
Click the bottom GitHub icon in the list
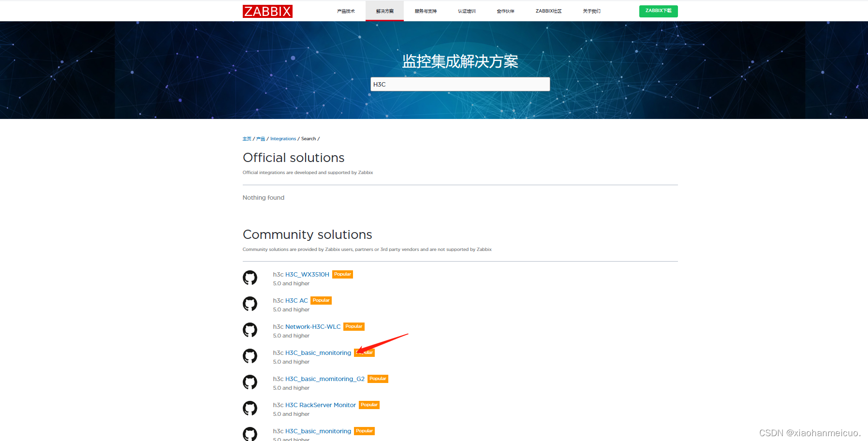click(250, 434)
